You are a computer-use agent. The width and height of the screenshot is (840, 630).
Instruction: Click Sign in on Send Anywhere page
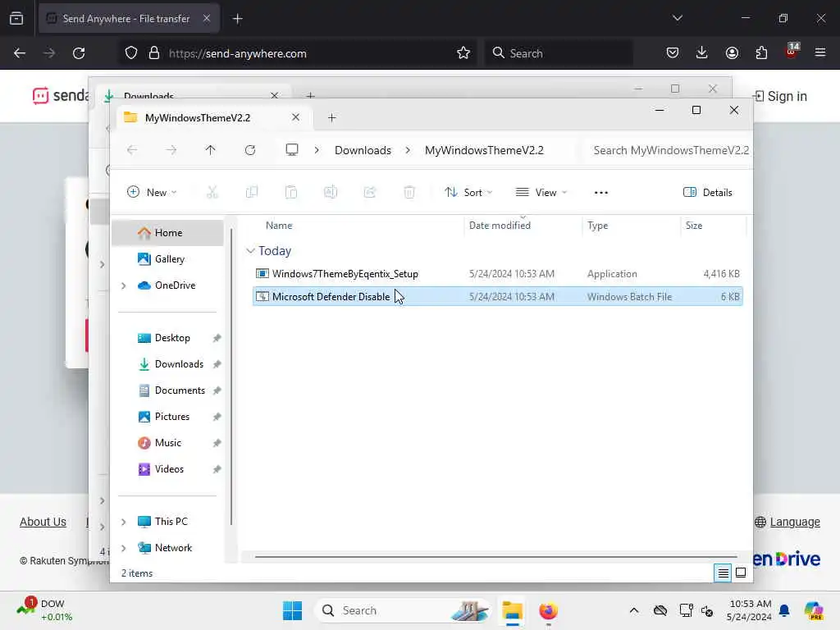pos(781,97)
